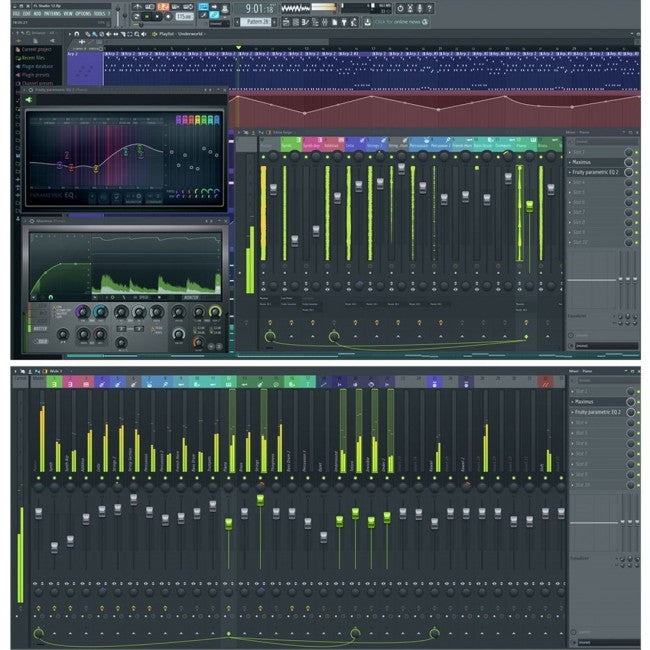Click the Plugin presets icon in browser

click(x=16, y=76)
